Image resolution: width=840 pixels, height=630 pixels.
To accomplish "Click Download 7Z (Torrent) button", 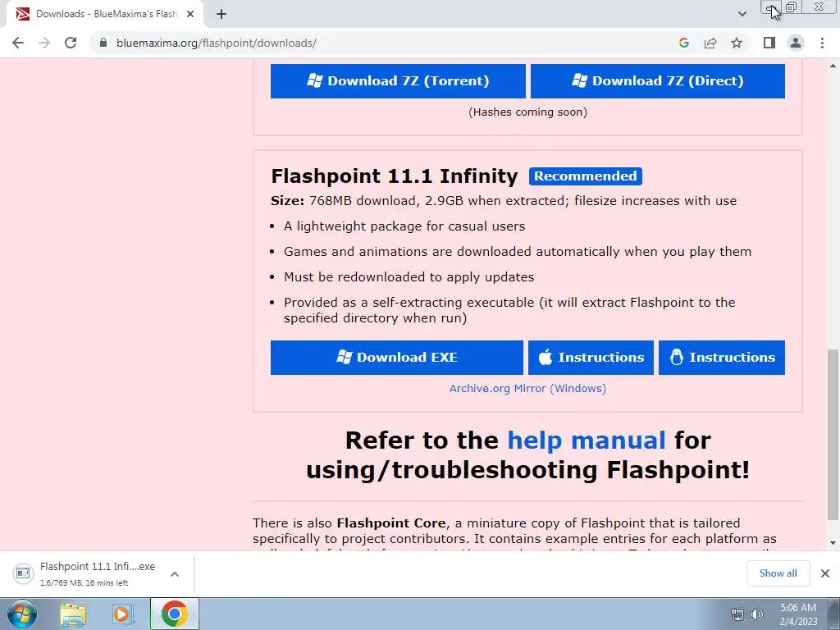I will coord(398,81).
